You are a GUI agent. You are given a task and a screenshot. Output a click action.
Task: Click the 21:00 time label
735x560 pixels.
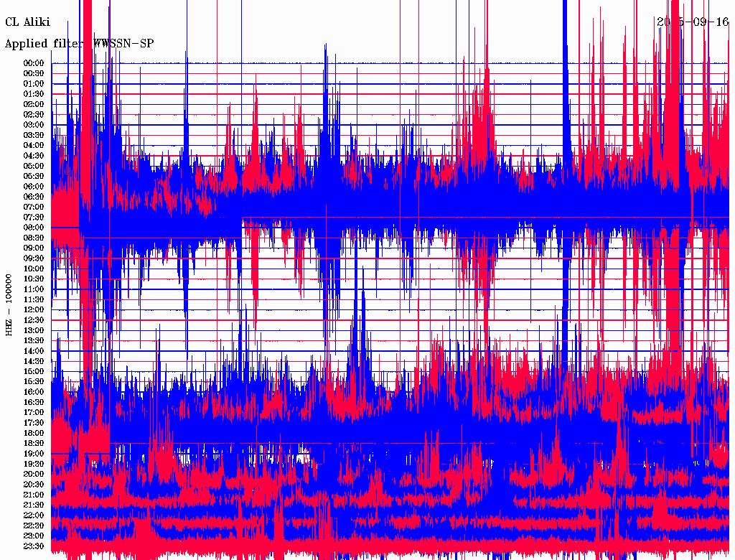pos(34,495)
